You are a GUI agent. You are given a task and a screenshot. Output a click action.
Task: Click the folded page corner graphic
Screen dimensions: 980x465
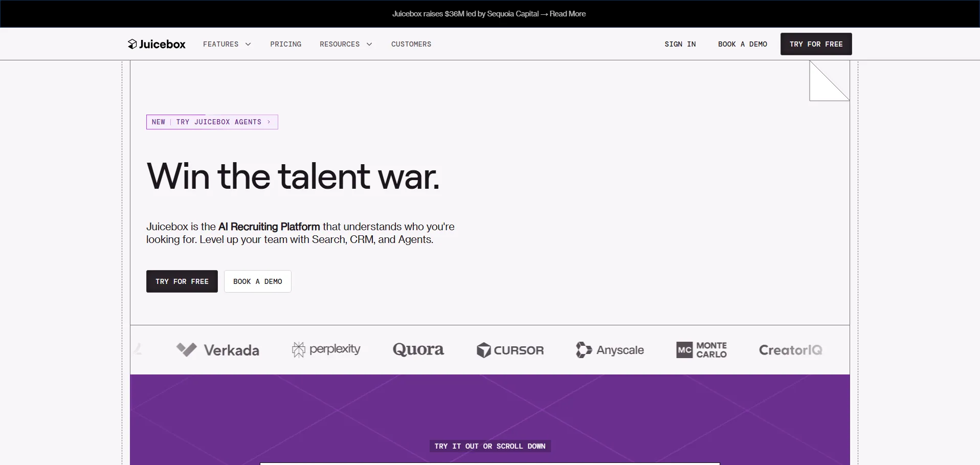829,81
